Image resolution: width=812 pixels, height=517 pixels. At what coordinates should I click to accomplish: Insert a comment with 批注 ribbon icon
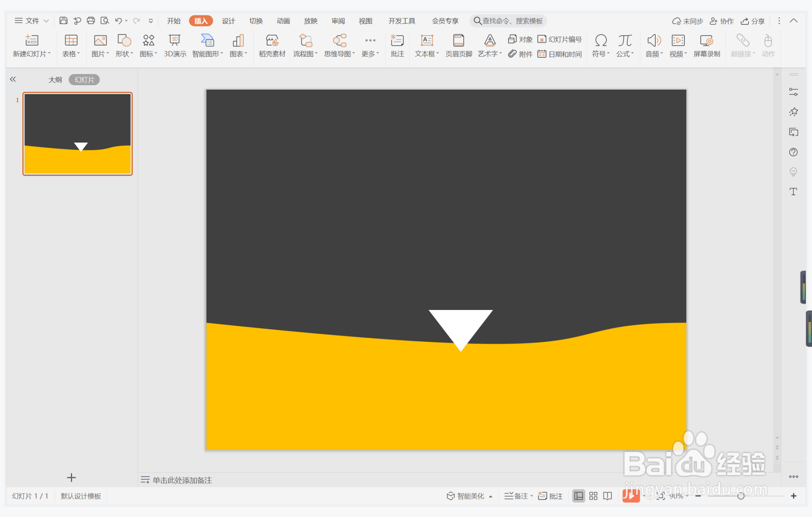397,45
